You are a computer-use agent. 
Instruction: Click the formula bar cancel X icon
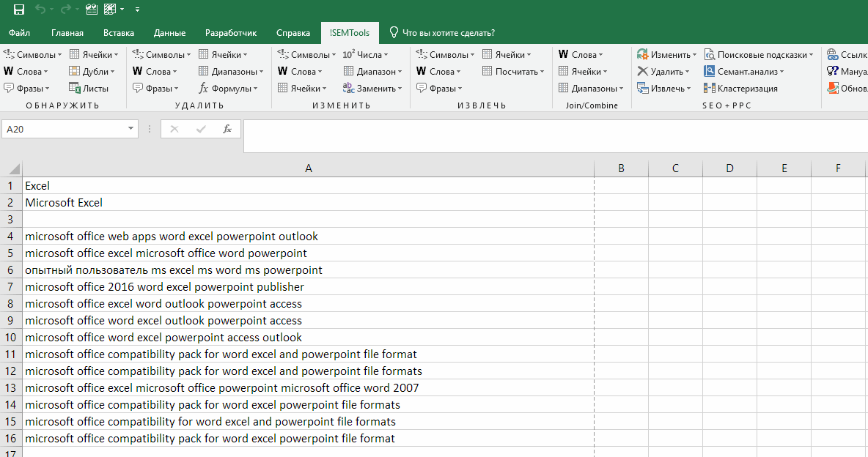[174, 129]
